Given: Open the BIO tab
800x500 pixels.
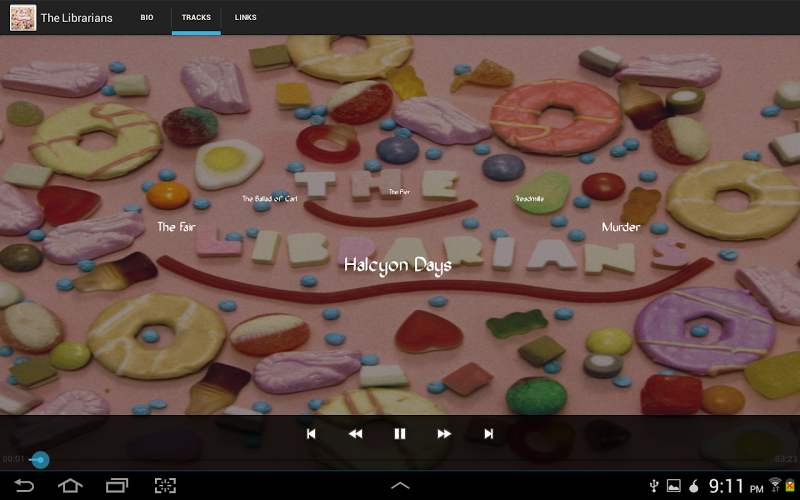Looking at the screenshot, I should point(147,17).
